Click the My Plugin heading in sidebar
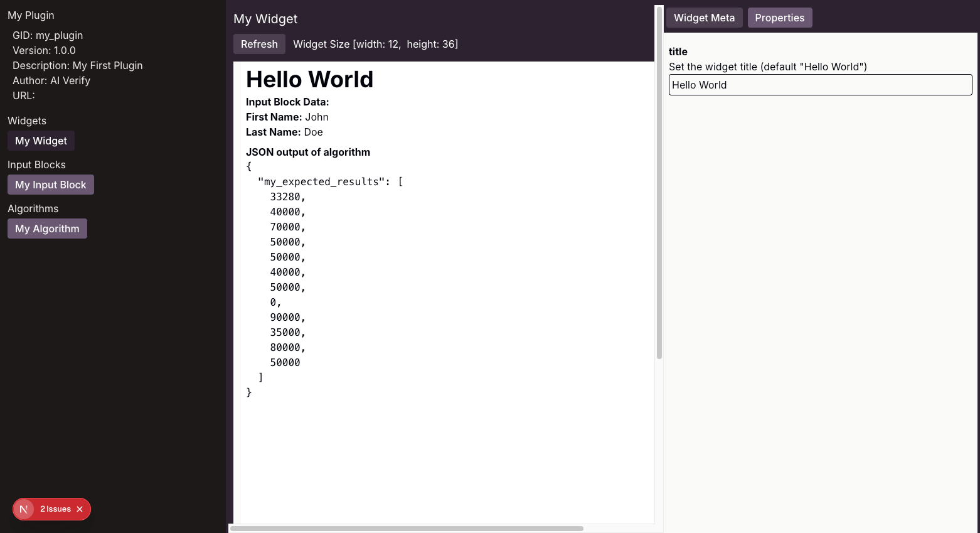Viewport: 980px width, 533px height. [31, 15]
